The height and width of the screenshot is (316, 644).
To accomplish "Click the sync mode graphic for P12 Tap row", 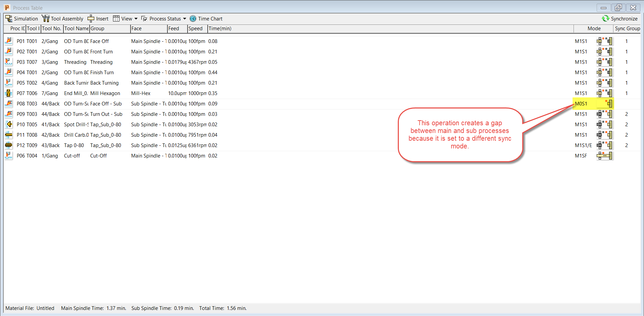I will [x=604, y=145].
